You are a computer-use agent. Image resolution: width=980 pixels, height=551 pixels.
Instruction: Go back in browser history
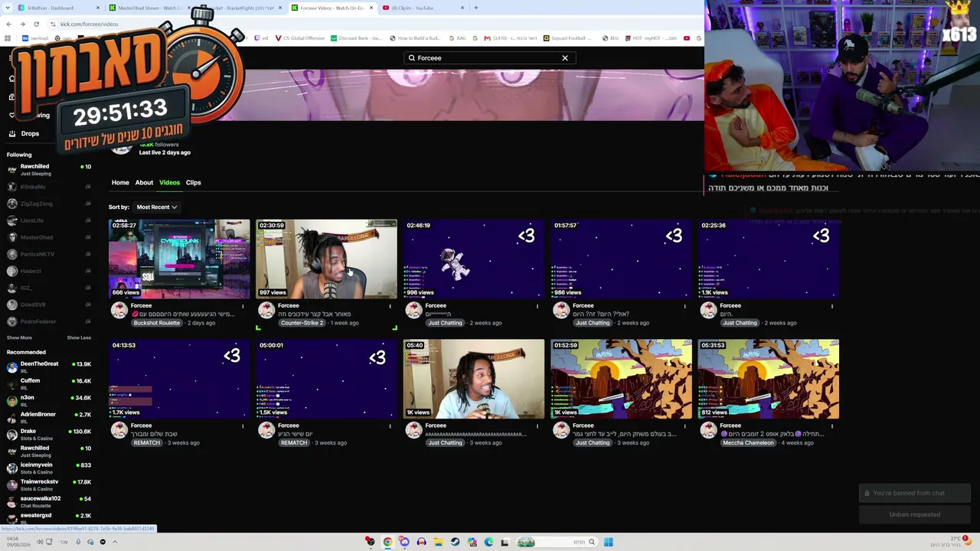(8, 24)
